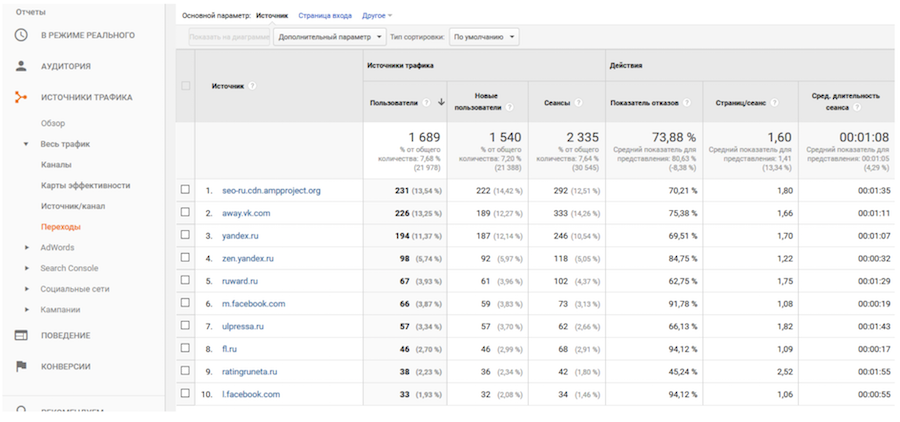Switch to Страница входа parameter
The image size is (900, 422).
324,16
